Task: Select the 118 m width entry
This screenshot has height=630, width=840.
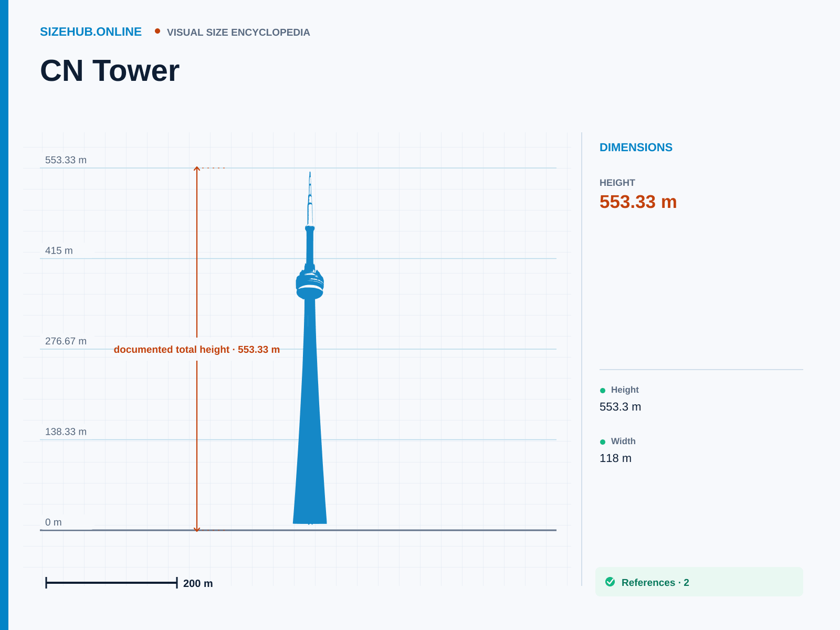Action: coord(615,458)
